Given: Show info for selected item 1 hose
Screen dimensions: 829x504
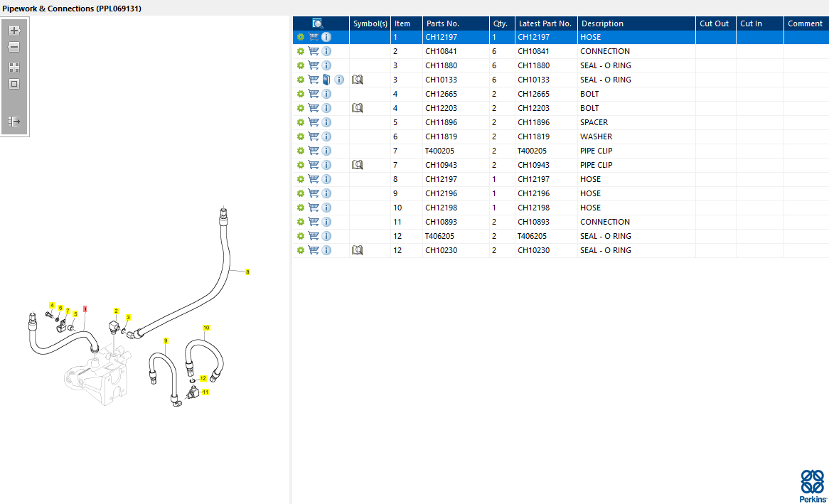Looking at the screenshot, I should coord(327,37).
